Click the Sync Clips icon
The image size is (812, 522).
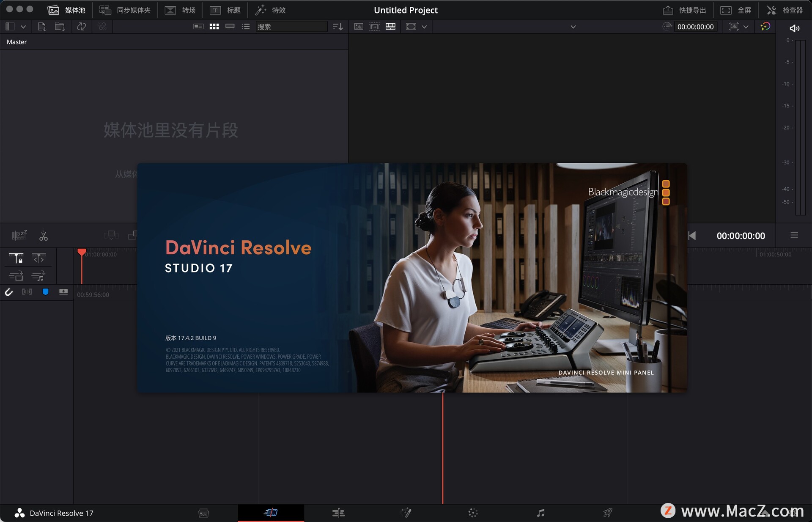[81, 27]
